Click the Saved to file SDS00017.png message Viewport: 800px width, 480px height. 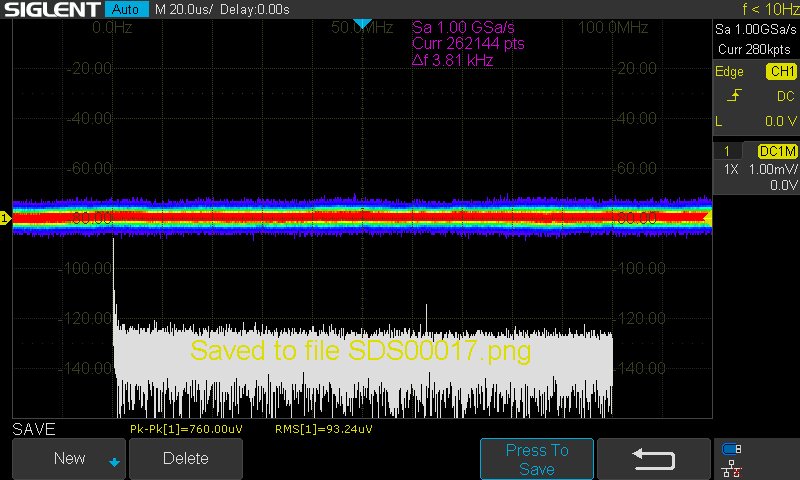pyautogui.click(x=361, y=351)
